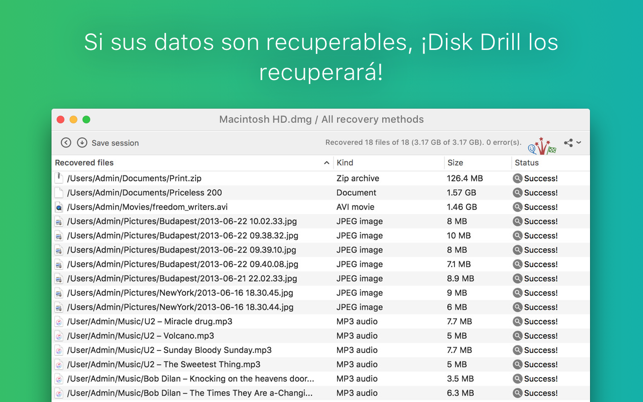
Task: Click audio icon for The Times They Are a-Changi
Action: click(59, 393)
